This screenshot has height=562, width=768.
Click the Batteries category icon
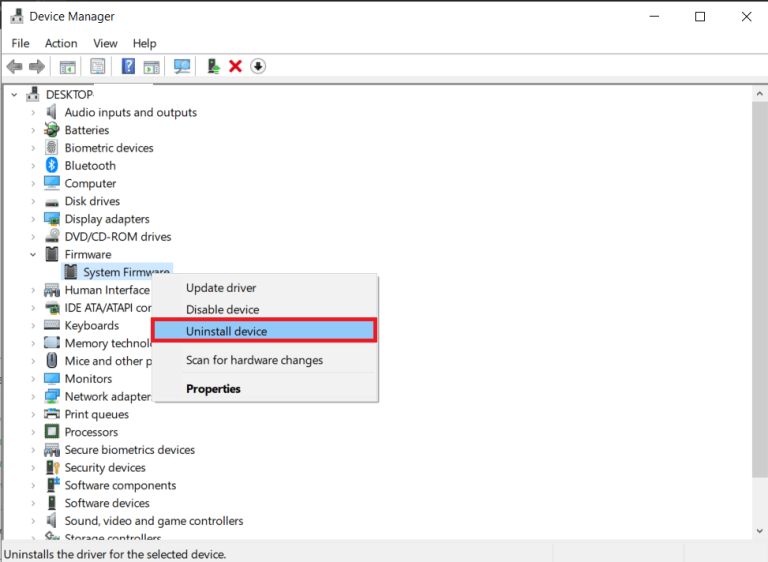click(52, 130)
